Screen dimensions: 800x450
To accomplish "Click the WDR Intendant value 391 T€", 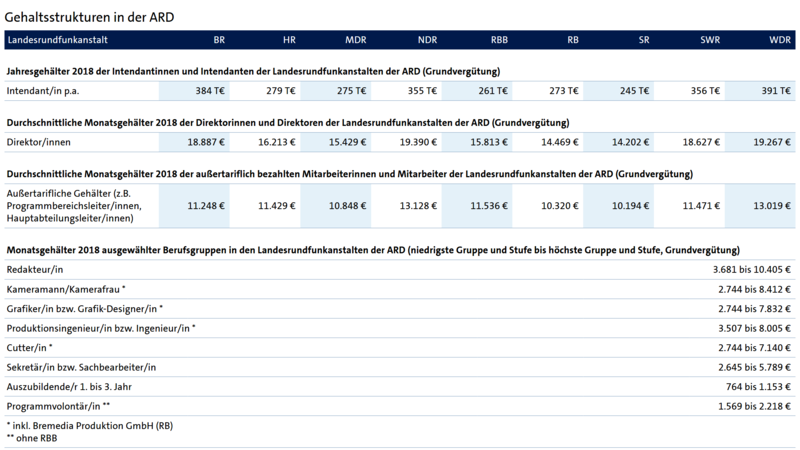I will tap(776, 90).
